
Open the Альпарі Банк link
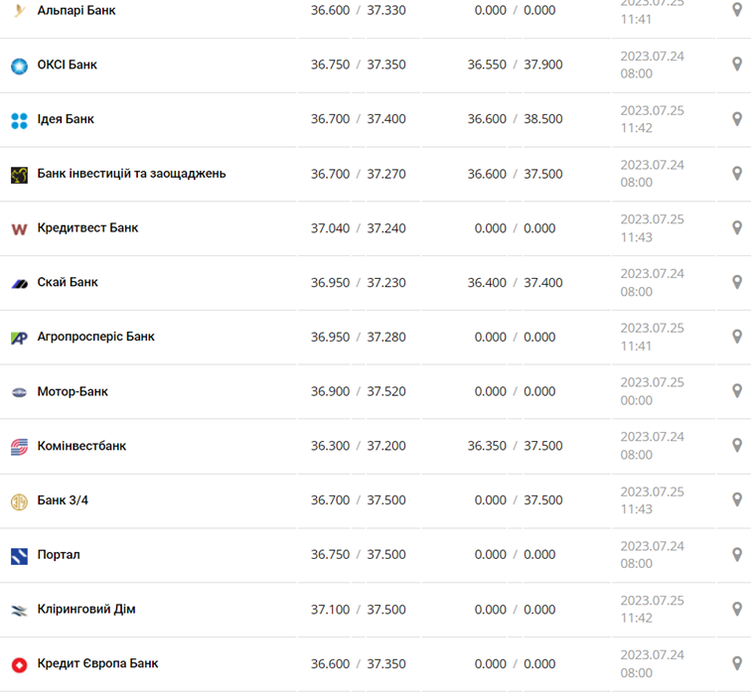pos(75,10)
